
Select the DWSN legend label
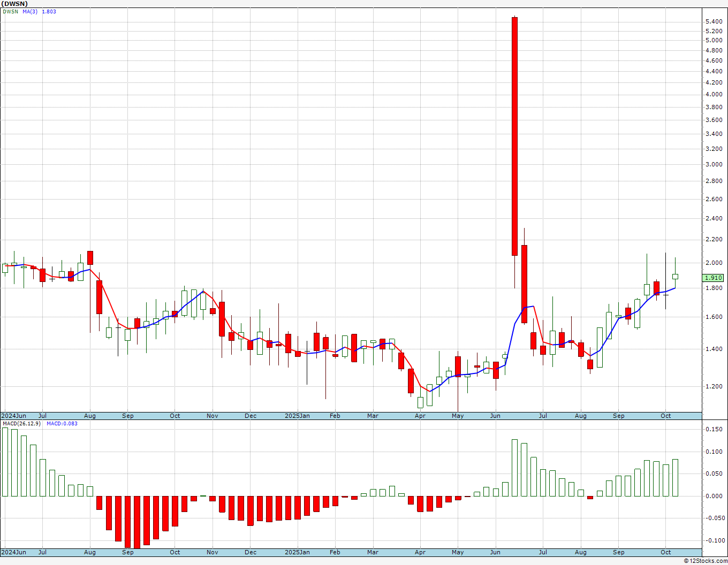[10, 11]
